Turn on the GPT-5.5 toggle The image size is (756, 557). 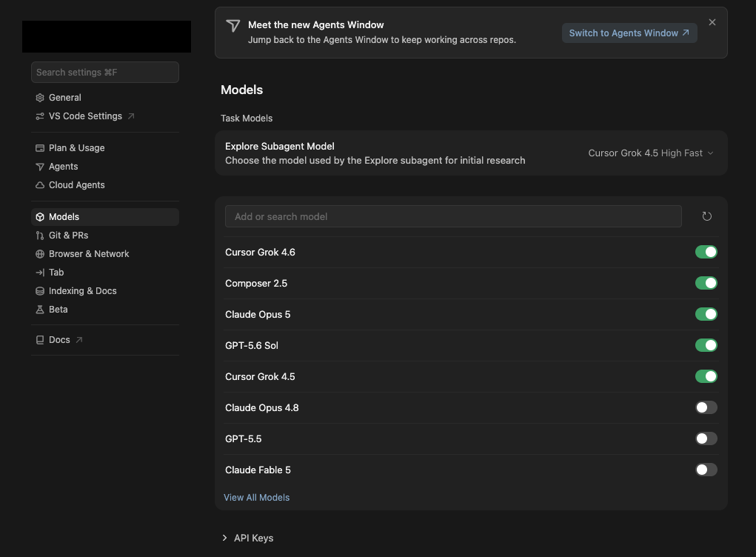[706, 438]
